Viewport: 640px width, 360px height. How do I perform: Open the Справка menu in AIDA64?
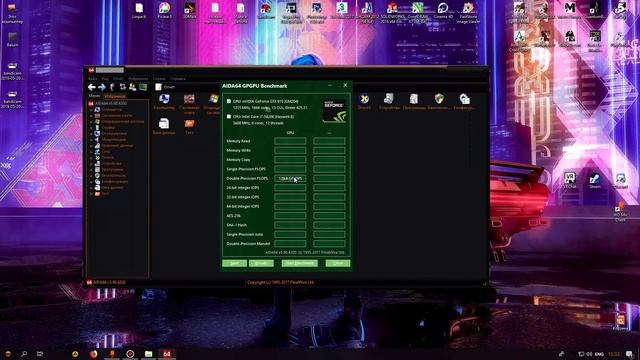[x=178, y=78]
